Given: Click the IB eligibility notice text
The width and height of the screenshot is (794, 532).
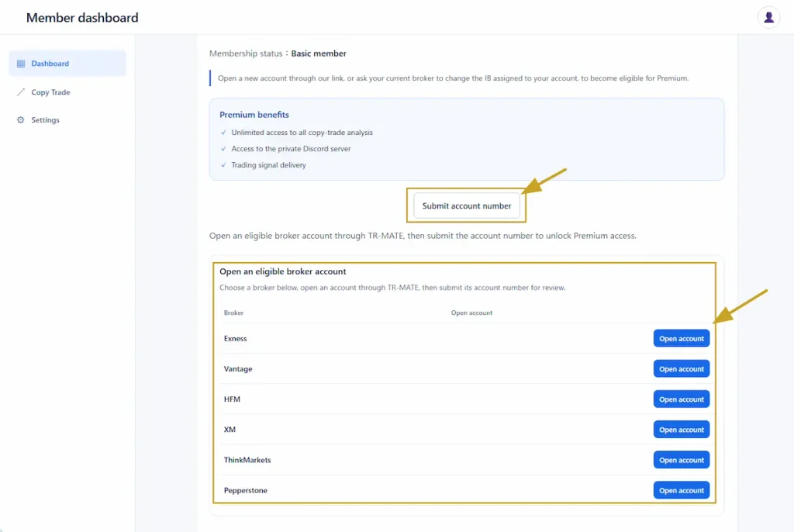Looking at the screenshot, I should point(453,78).
